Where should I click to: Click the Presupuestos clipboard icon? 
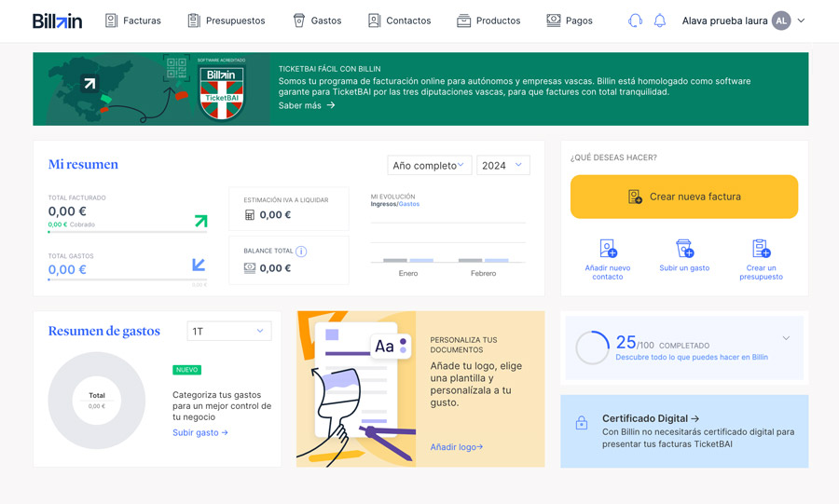point(194,20)
